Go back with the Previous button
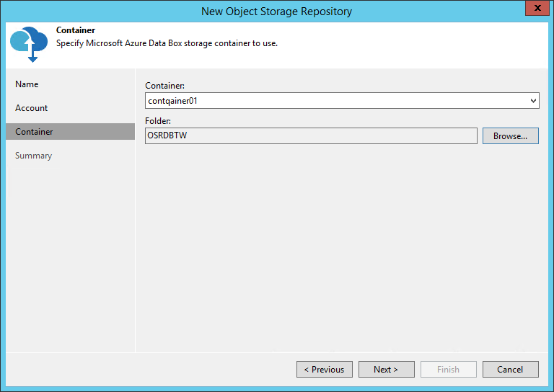The image size is (554, 392). (x=325, y=370)
